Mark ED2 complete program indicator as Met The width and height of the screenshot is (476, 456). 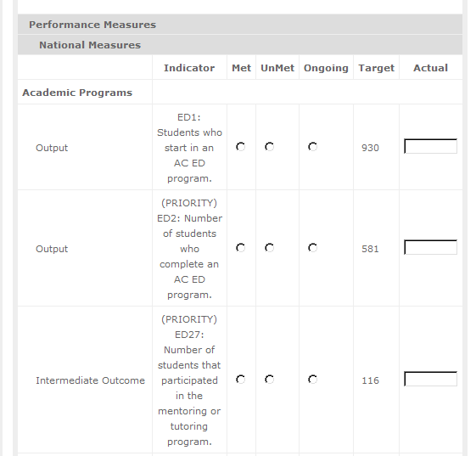point(241,248)
